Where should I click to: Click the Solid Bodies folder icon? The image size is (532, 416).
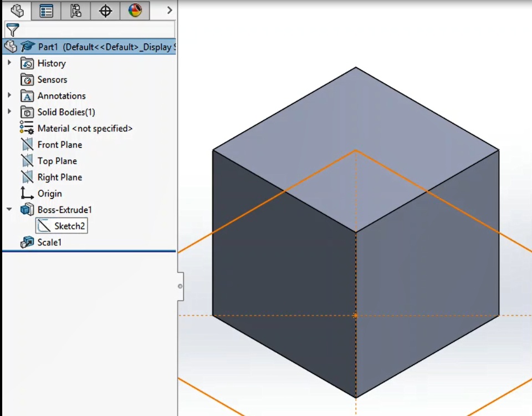[27, 112]
